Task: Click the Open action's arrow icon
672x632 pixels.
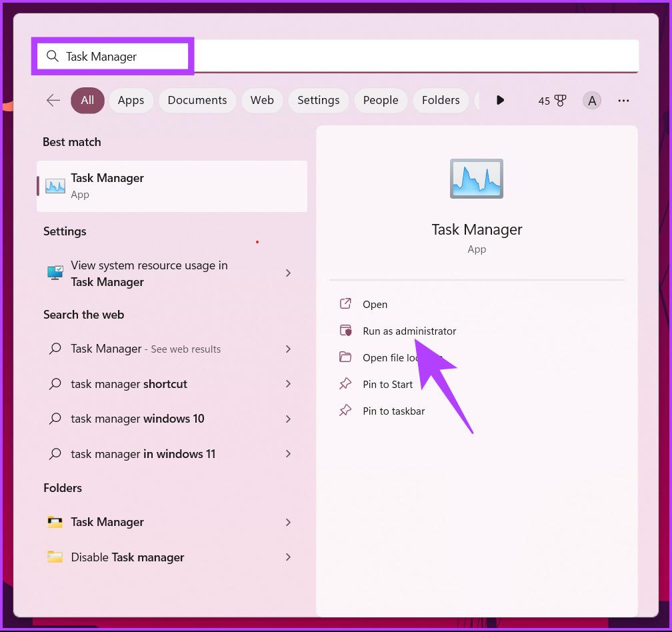Action: click(x=345, y=304)
